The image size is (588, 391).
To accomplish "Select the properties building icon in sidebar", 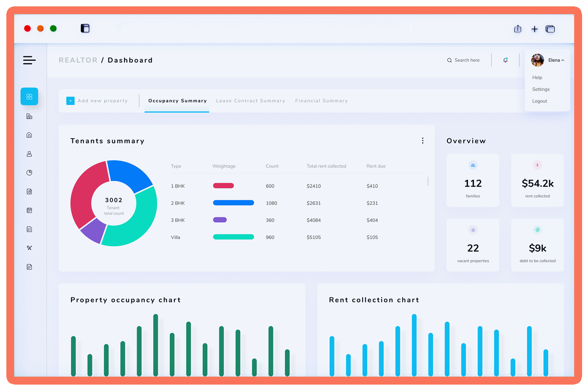I will [29, 116].
